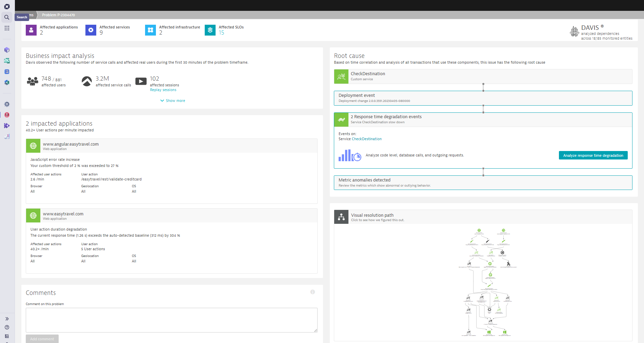Image resolution: width=644 pixels, height=343 pixels.
Task: Open the apps grid launcher icon
Action: [x=7, y=28]
